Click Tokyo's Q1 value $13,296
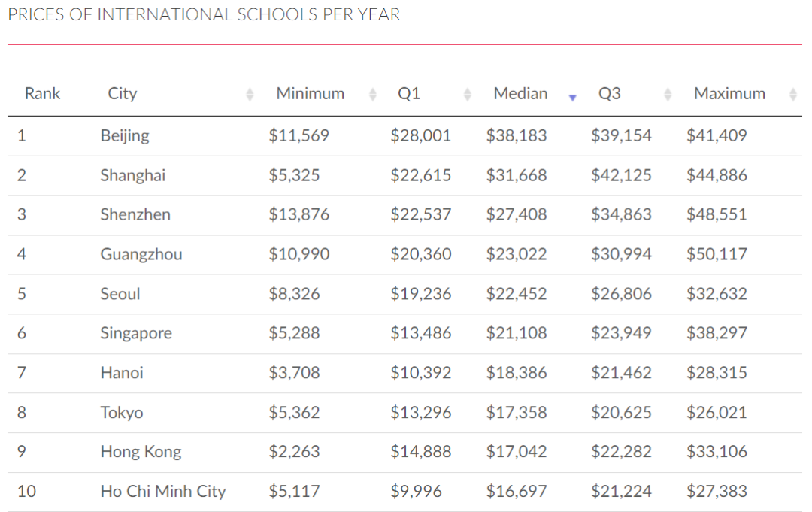 coord(420,412)
